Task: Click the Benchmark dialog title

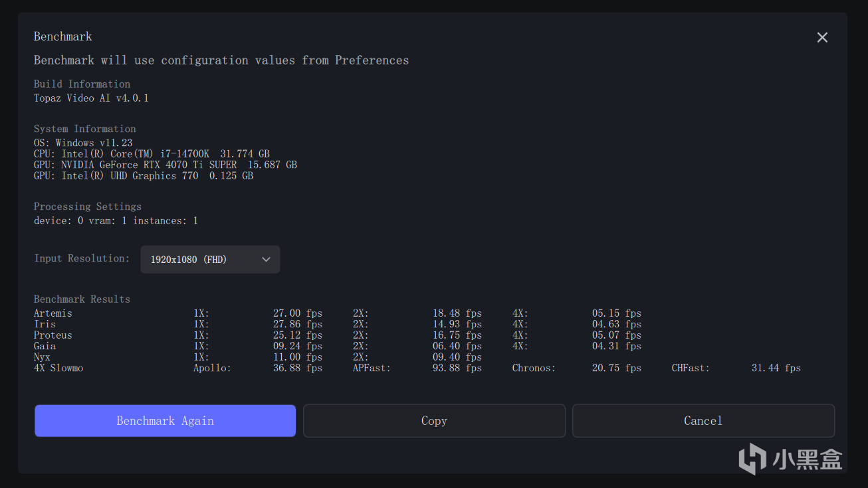Action: tap(63, 37)
